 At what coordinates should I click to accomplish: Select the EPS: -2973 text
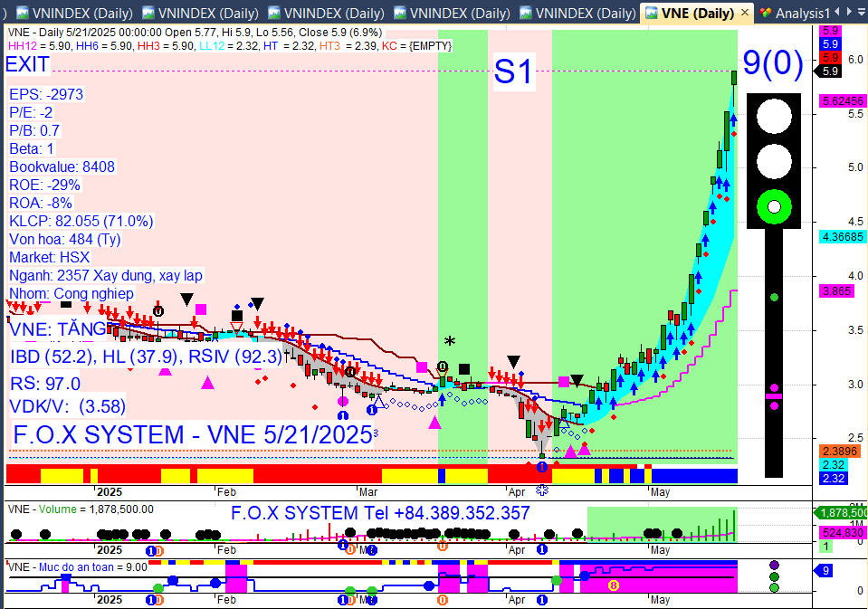tap(46, 94)
